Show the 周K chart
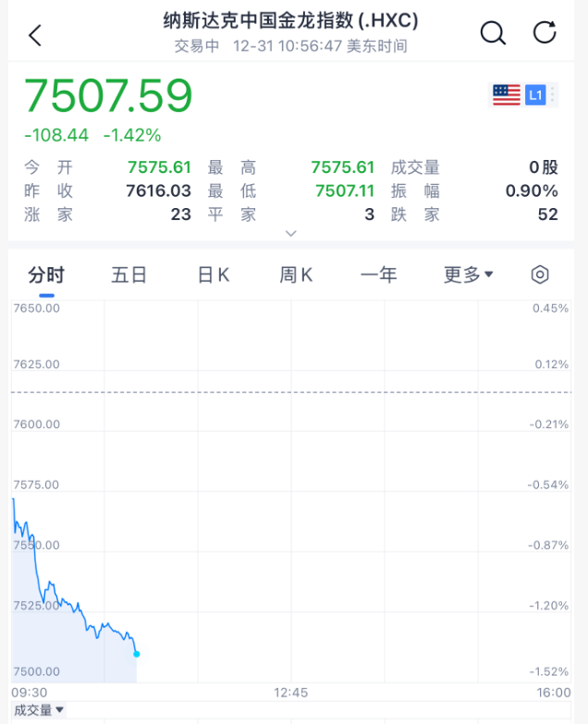Image resolution: width=588 pixels, height=724 pixels. [296, 275]
